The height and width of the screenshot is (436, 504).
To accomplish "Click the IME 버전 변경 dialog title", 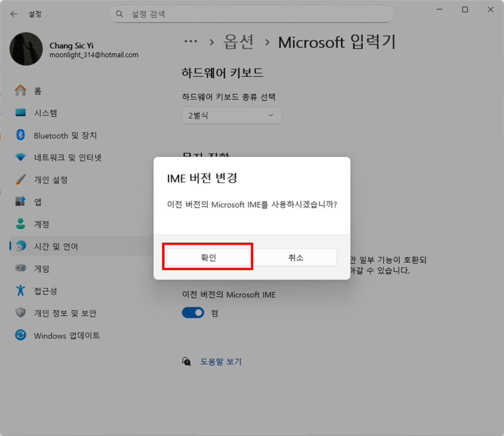I will [x=202, y=178].
